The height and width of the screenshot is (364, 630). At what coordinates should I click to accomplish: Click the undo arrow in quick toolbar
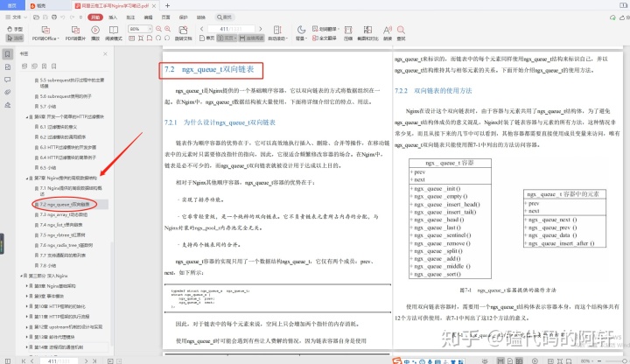(63, 17)
